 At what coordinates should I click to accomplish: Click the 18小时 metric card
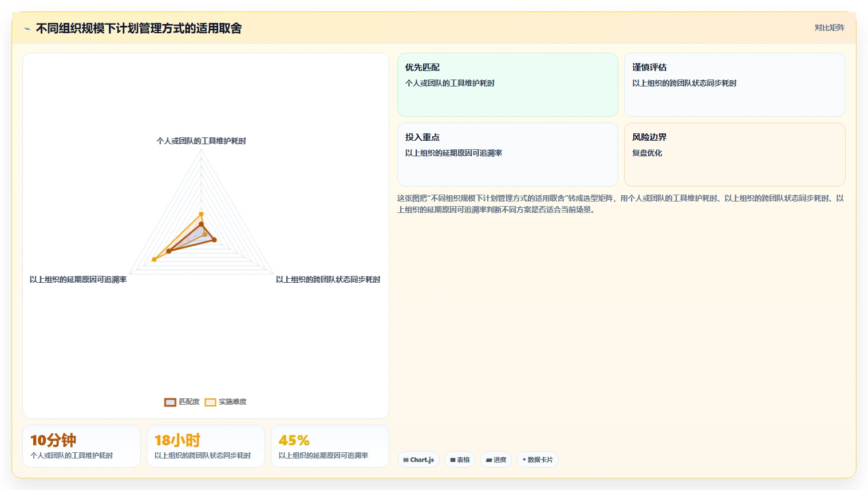pos(206,446)
